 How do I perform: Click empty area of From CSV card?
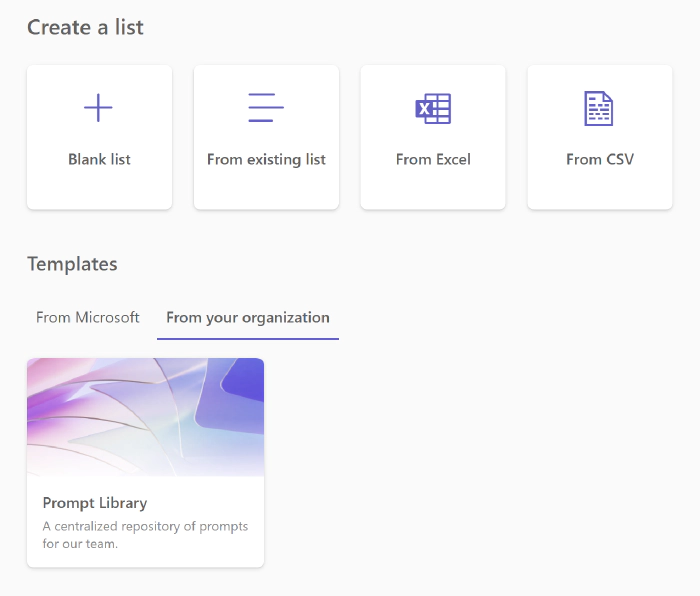click(600, 190)
